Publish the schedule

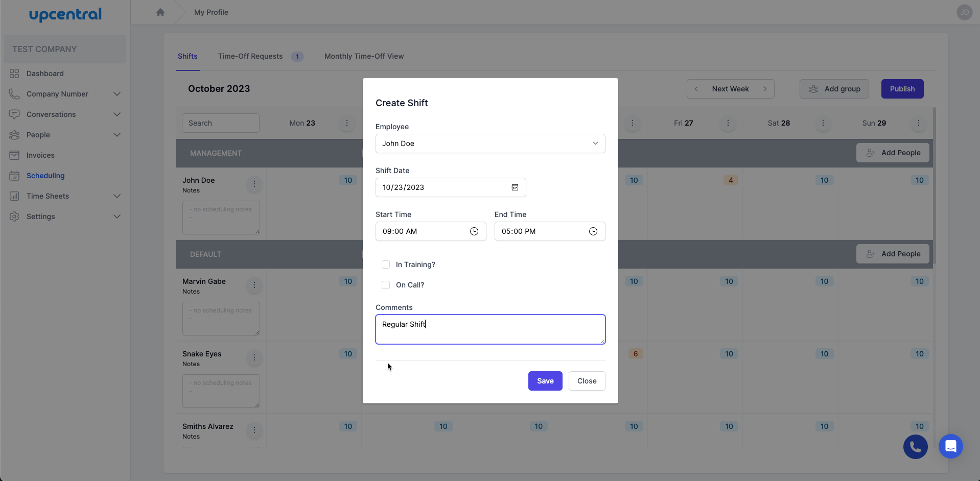click(902, 88)
